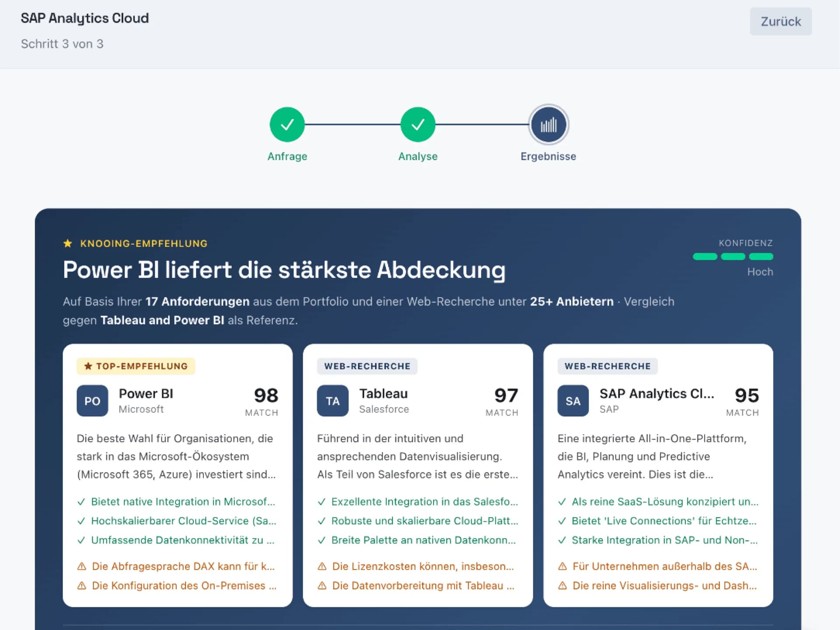
Task: Click the Hoch confidence label
Action: pos(760,272)
